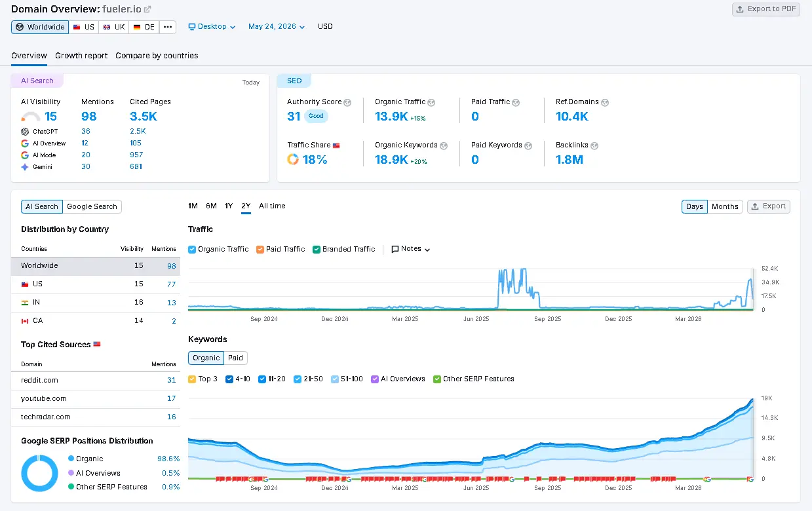This screenshot has height=511, width=812.
Task: Click the Canada flag in country table
Action: pyautogui.click(x=25, y=321)
